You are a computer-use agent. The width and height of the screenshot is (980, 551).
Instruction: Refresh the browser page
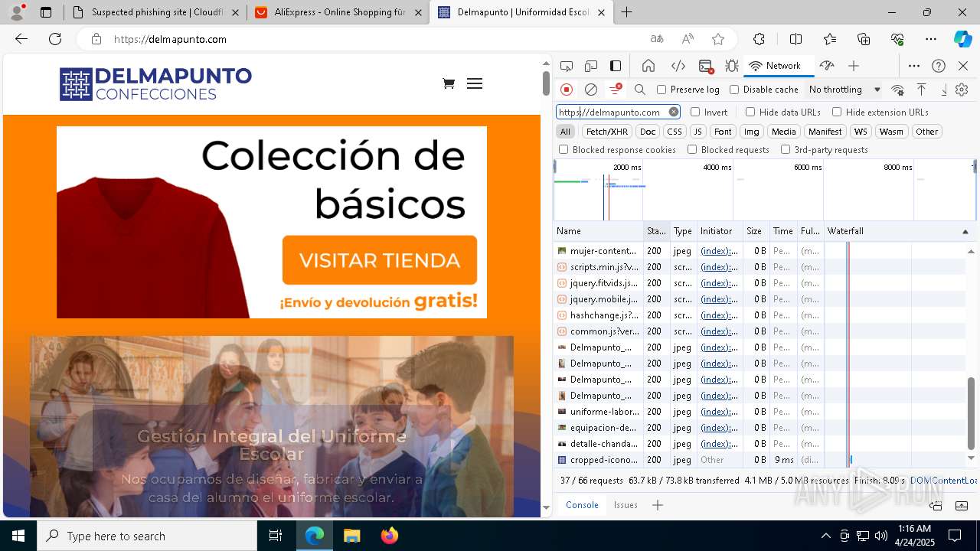[x=55, y=39]
